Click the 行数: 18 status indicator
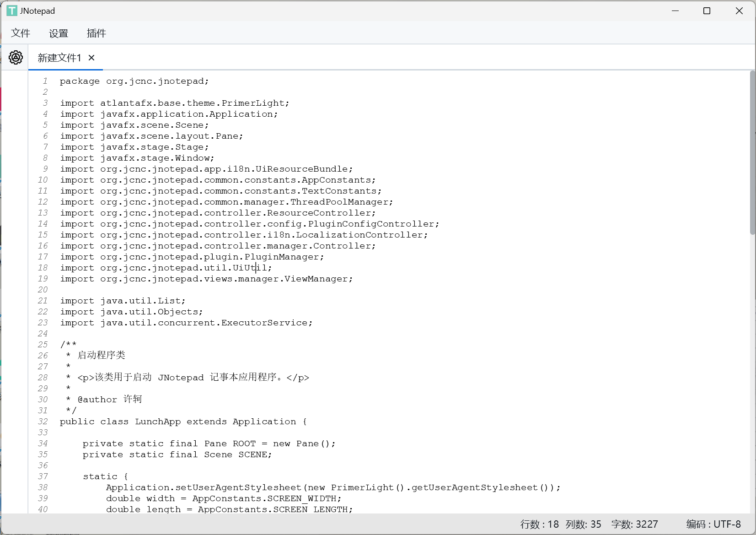The height and width of the screenshot is (535, 756). point(539,524)
